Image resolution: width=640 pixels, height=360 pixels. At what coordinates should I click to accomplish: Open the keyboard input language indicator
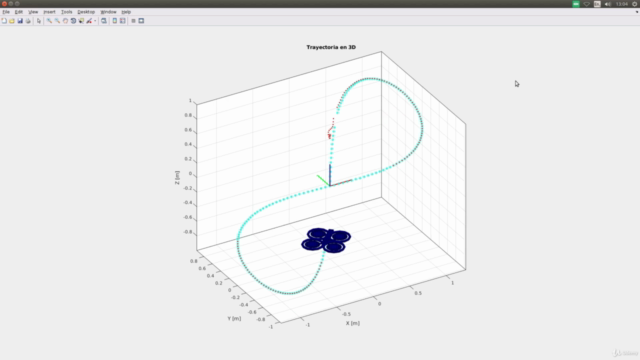(597, 4)
